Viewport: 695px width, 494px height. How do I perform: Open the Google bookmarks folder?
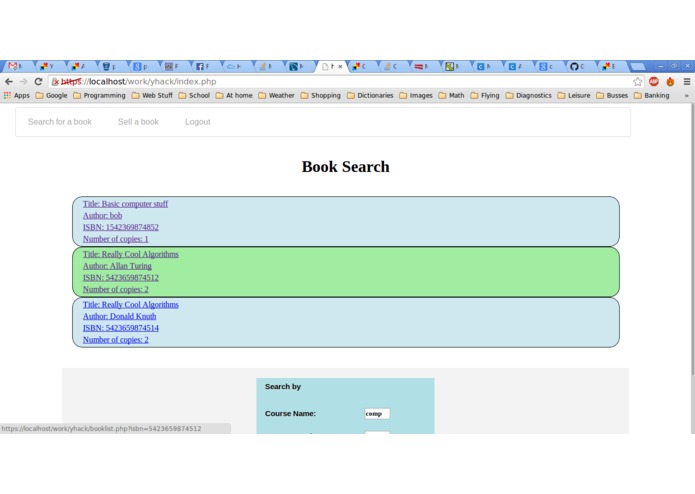51,95
